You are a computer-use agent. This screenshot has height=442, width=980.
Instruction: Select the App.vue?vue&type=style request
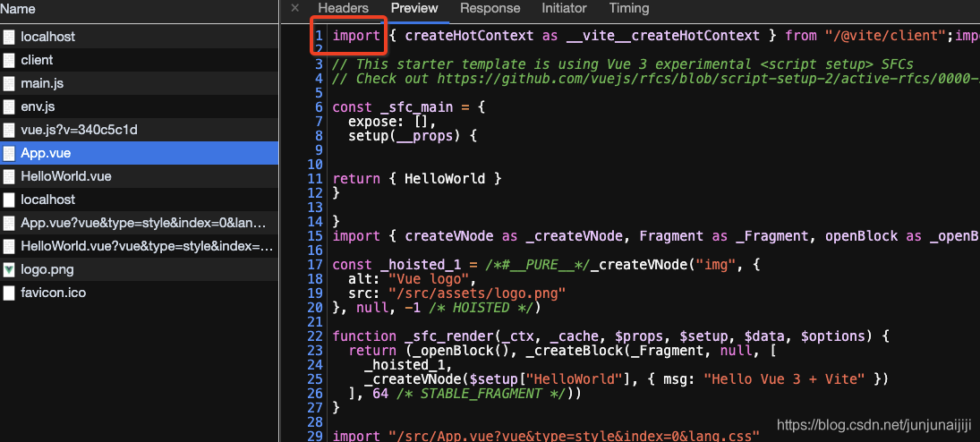139,223
